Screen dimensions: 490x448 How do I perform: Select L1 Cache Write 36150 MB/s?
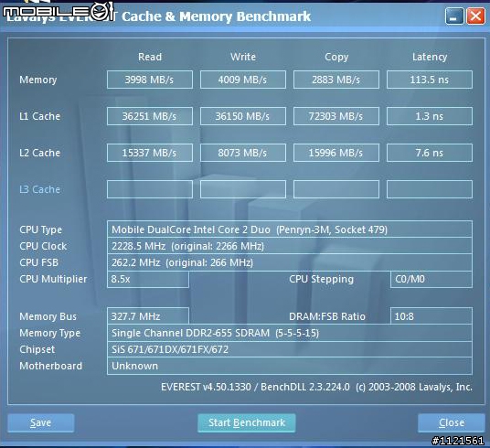[243, 116]
